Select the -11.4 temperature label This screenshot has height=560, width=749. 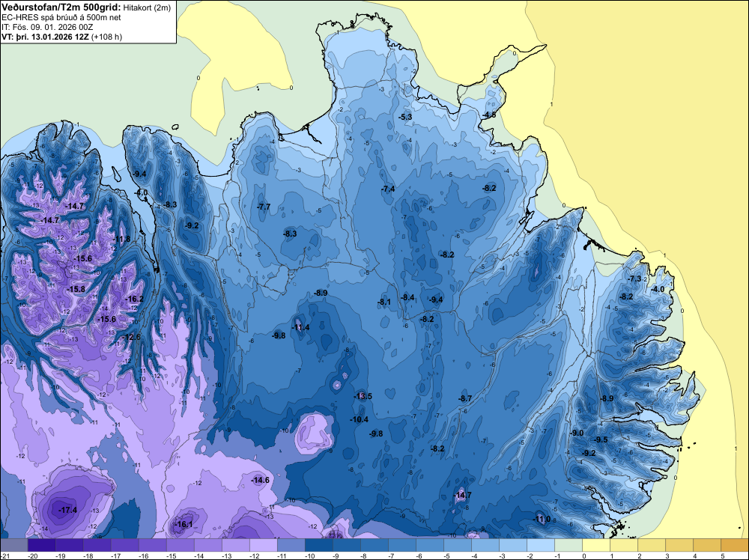coord(300,327)
